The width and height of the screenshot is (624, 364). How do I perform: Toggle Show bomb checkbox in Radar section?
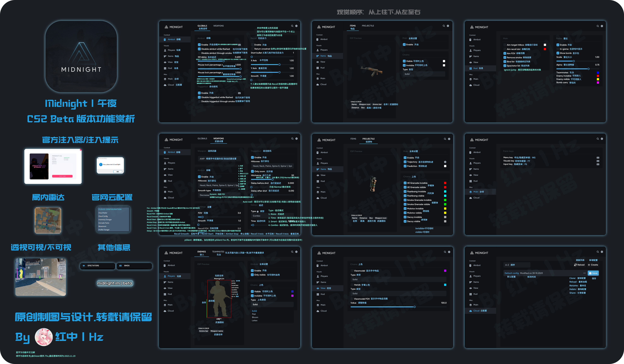pyautogui.click(x=558, y=53)
